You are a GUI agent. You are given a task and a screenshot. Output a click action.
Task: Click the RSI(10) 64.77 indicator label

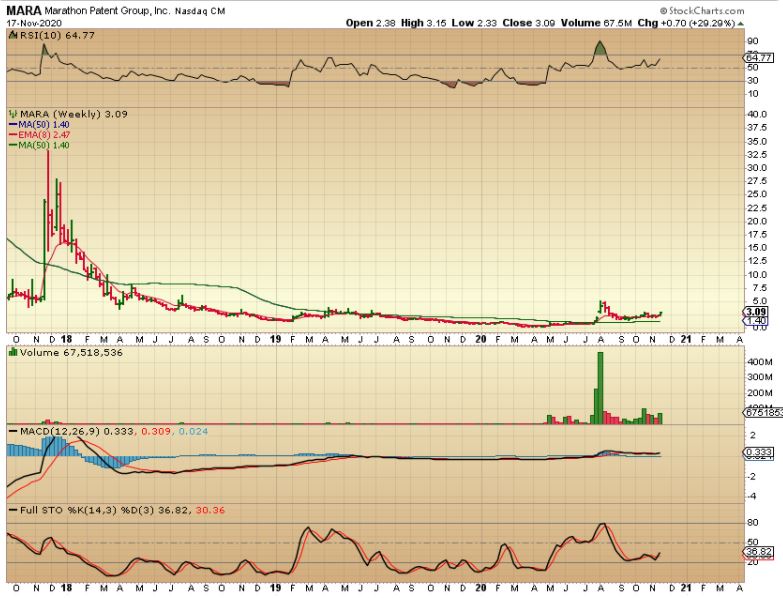tap(56, 35)
